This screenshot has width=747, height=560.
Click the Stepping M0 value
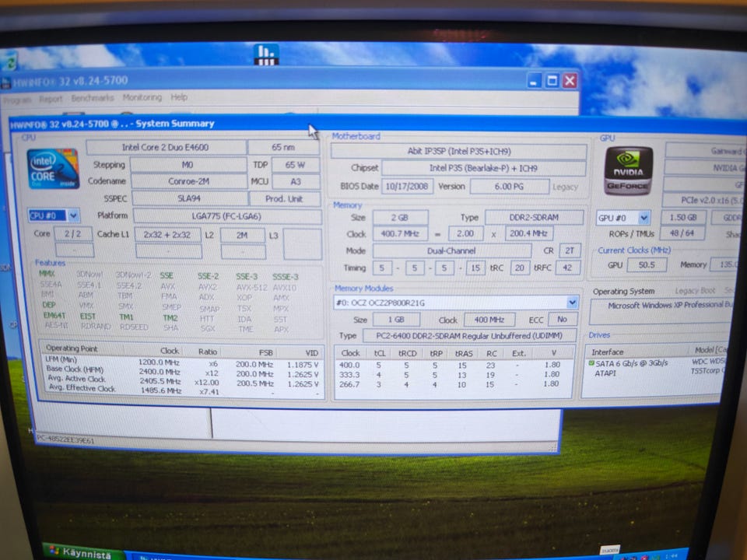(188, 165)
